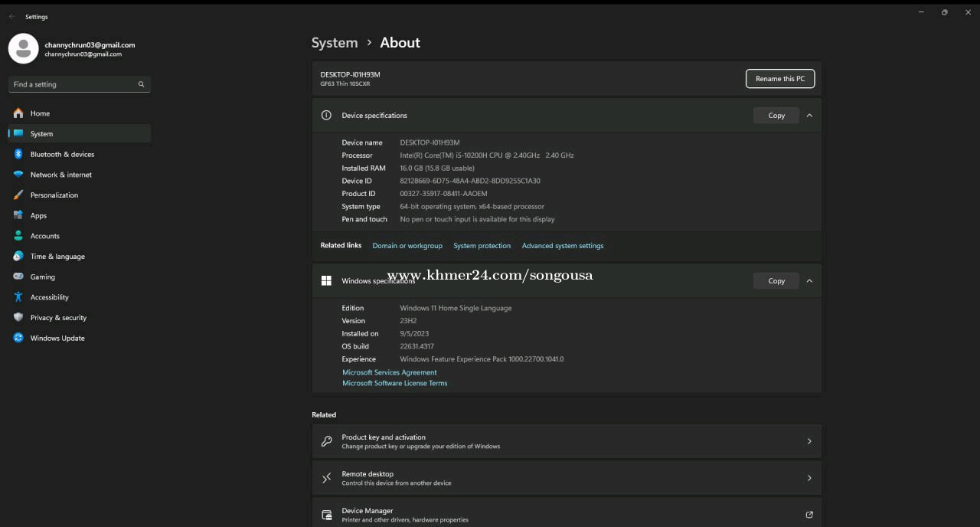The width and height of the screenshot is (980, 527).
Task: Focus the Find a setting search box
Action: (x=80, y=84)
